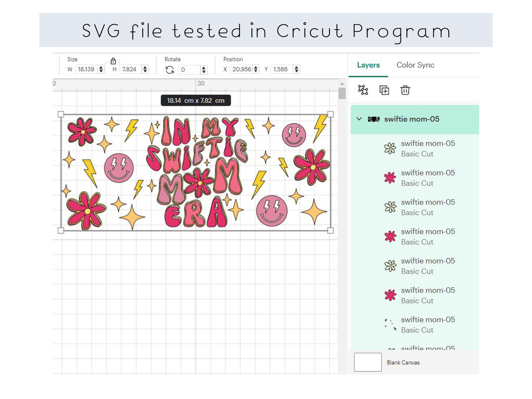Viewport: 532px width, 399px height.
Task: Click the white Blank Canvas color swatch
Action: [x=367, y=362]
